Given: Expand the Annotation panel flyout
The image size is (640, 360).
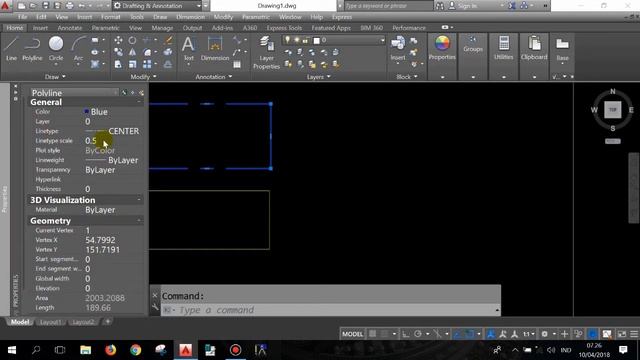Looking at the screenshot, I should pos(213,77).
